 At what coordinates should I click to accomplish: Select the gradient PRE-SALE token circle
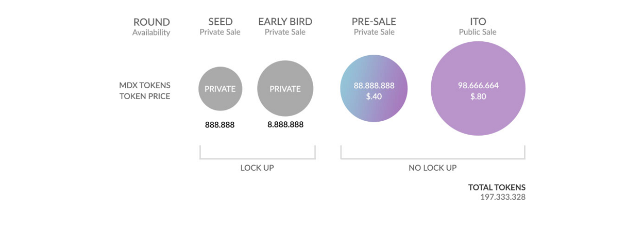point(374,89)
